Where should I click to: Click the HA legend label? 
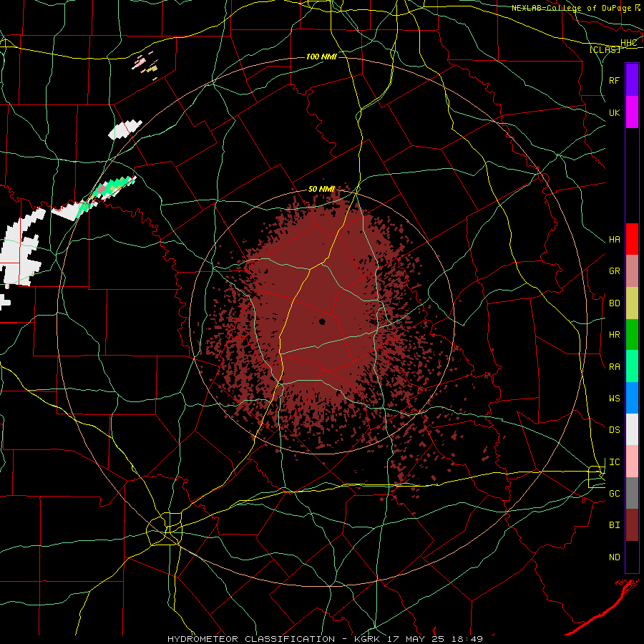click(615, 239)
